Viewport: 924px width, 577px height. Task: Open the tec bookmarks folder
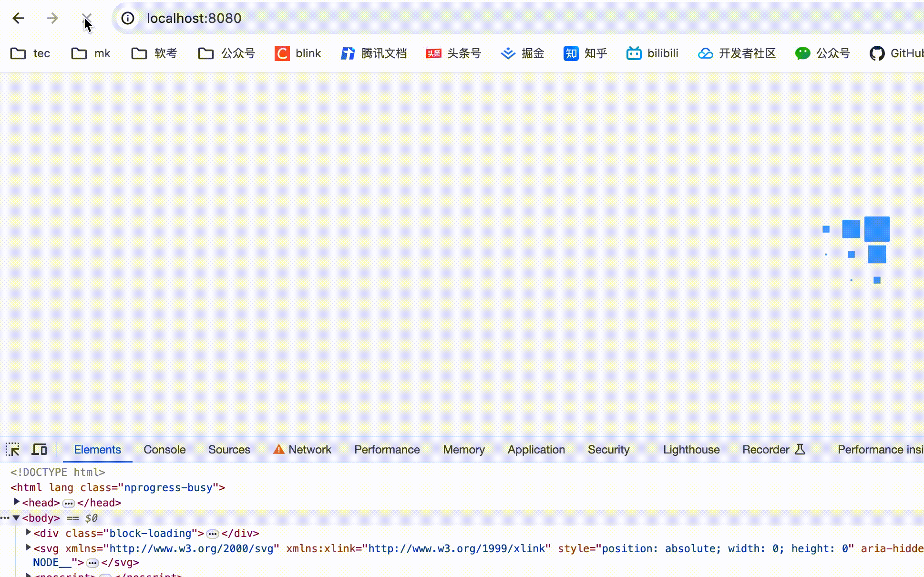[31, 53]
